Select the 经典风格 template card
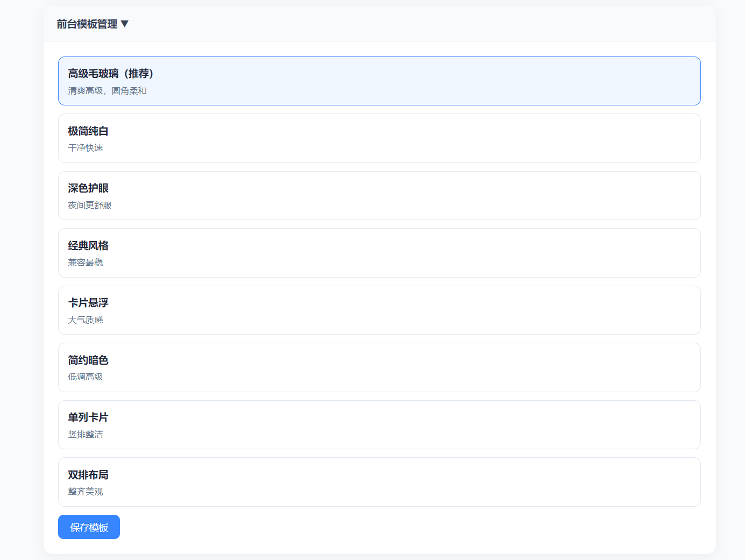This screenshot has height=560, width=745. [x=379, y=253]
